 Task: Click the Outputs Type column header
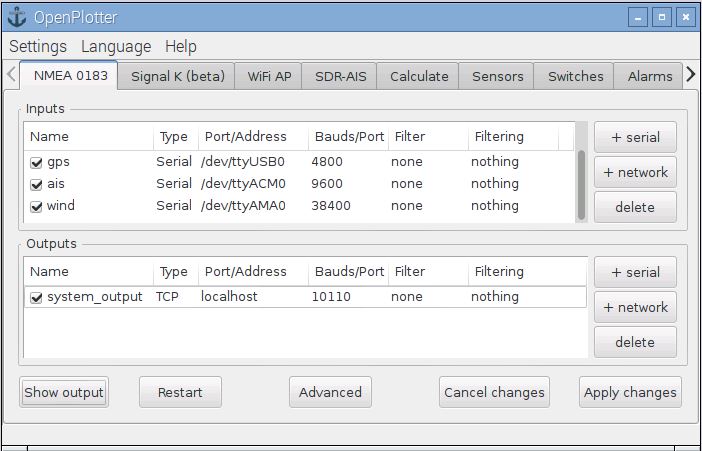pos(176,271)
